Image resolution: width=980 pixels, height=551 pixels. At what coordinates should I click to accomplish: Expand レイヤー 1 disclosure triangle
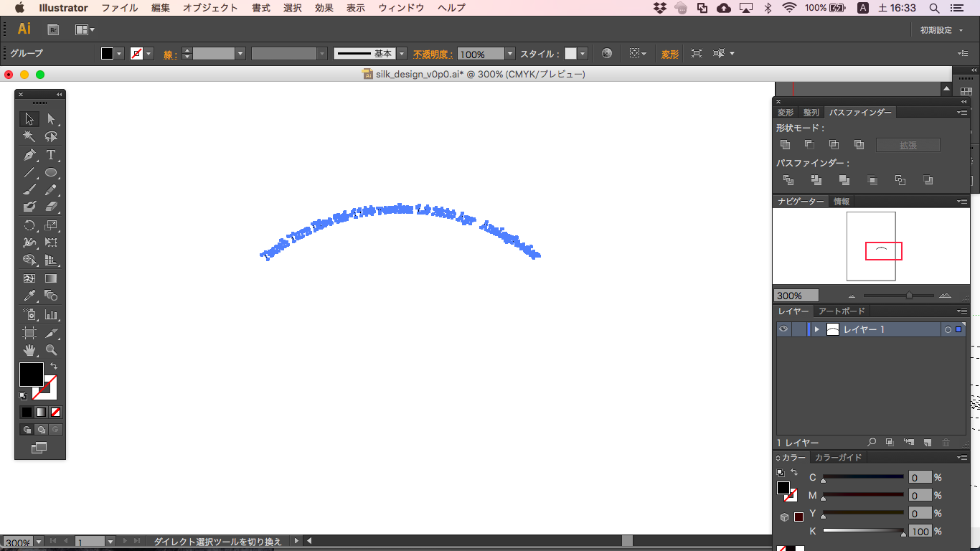(816, 329)
